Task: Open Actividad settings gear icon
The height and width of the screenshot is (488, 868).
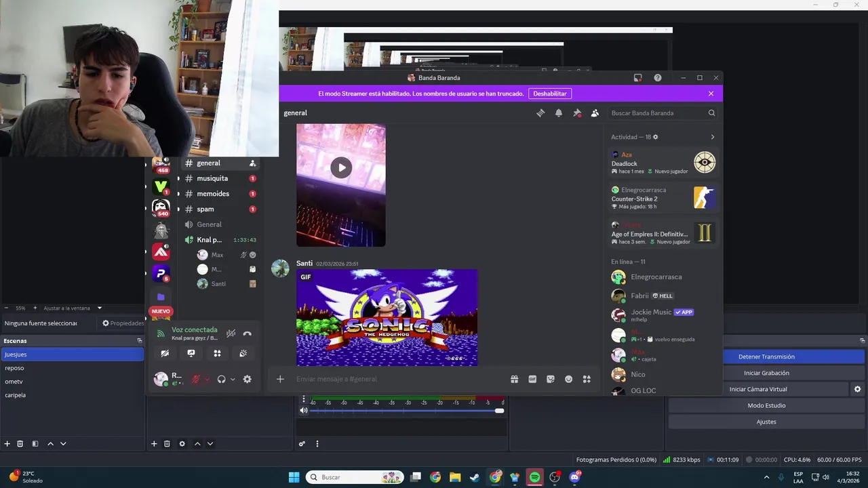Action: click(x=655, y=137)
